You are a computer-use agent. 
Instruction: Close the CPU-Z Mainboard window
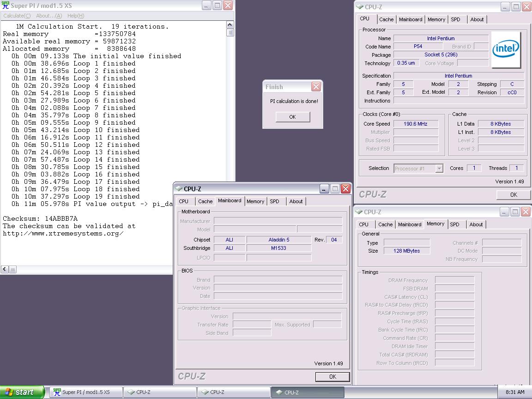(346, 188)
